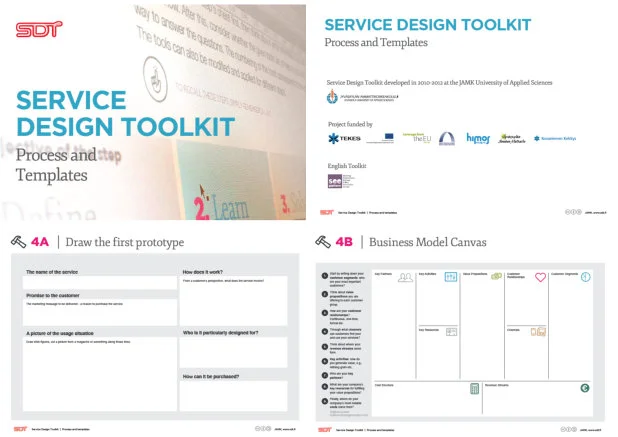The width and height of the screenshot is (618, 437).
Task: Click 'SERVICE DESIGN TOOLKIT' heading on credits slide
Action: tap(428, 25)
